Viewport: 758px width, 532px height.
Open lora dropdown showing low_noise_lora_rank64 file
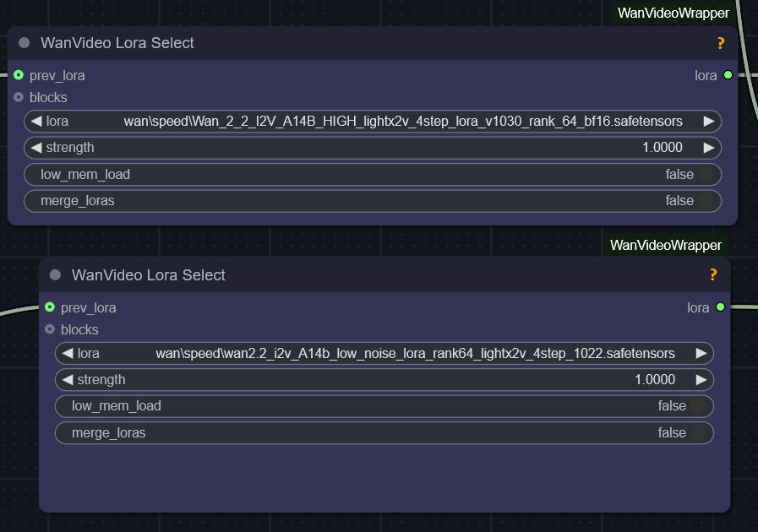point(384,353)
